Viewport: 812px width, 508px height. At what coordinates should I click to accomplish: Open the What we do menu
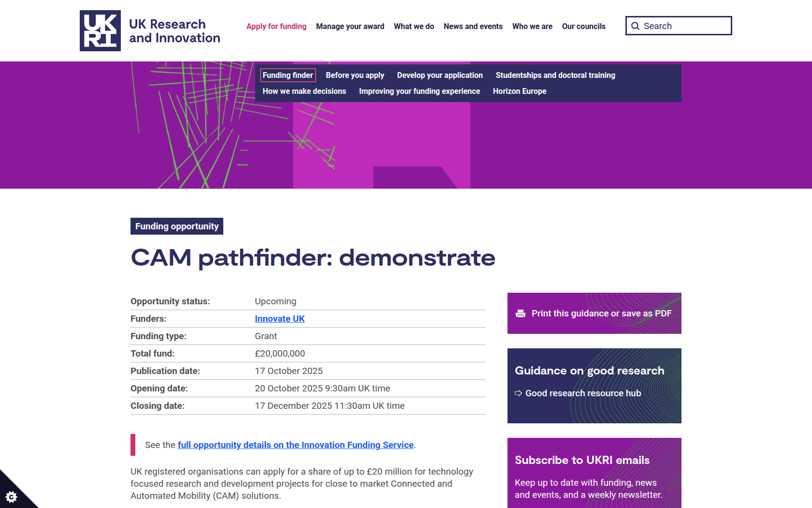tap(414, 26)
